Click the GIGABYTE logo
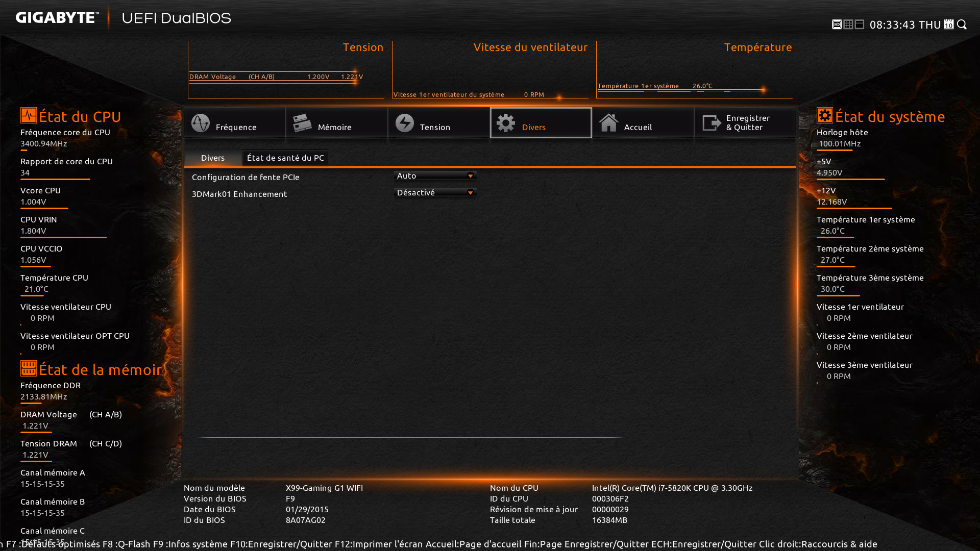The height and width of the screenshot is (551, 980). pyautogui.click(x=57, y=18)
